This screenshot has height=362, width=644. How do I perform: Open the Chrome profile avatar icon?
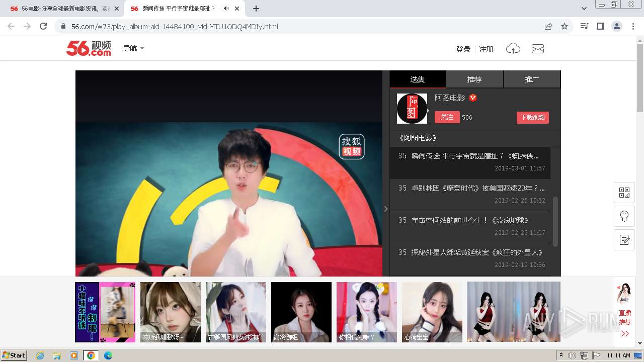pyautogui.click(x=616, y=26)
